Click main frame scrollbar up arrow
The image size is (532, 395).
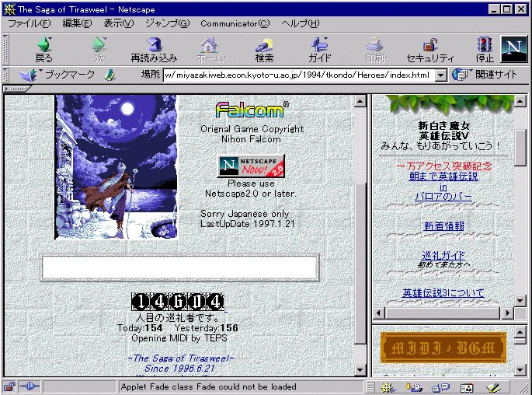[360, 101]
